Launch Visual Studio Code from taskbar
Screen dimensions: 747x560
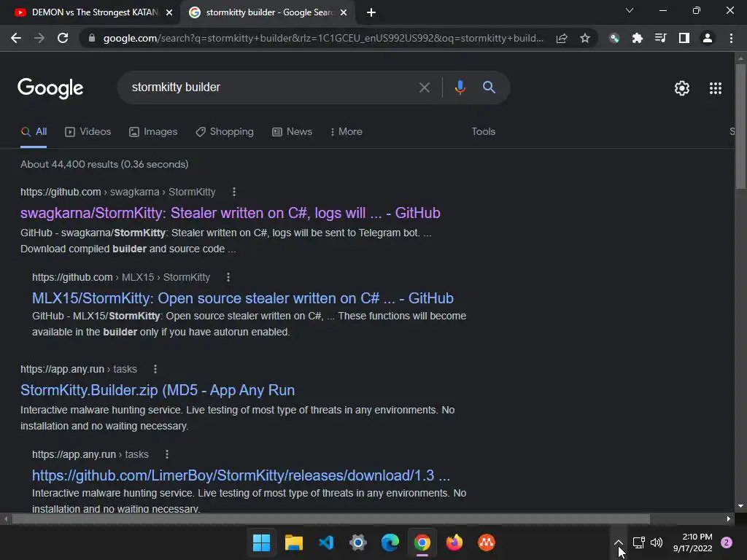tap(326, 542)
